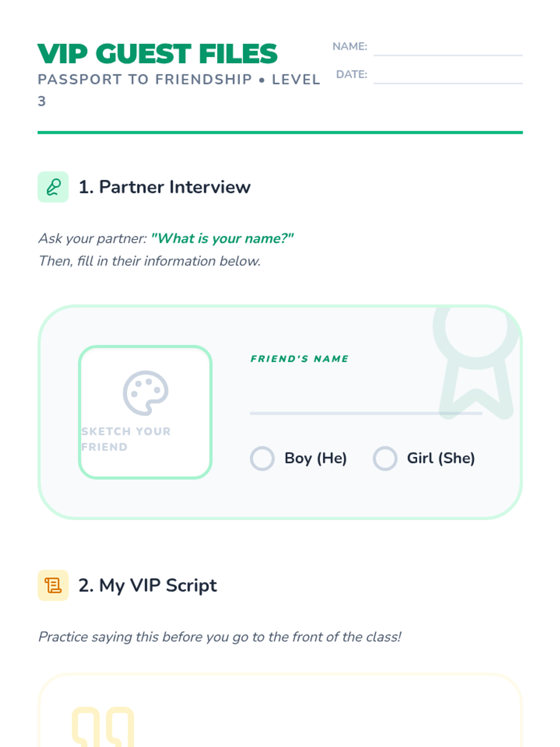Image resolution: width=560 pixels, height=747 pixels.
Task: Select the Boy (He) radio button
Action: pyautogui.click(x=262, y=458)
